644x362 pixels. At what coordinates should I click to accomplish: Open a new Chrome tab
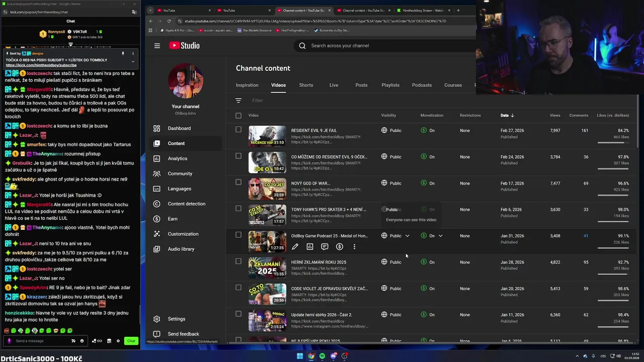pyautogui.click(x=458, y=10)
